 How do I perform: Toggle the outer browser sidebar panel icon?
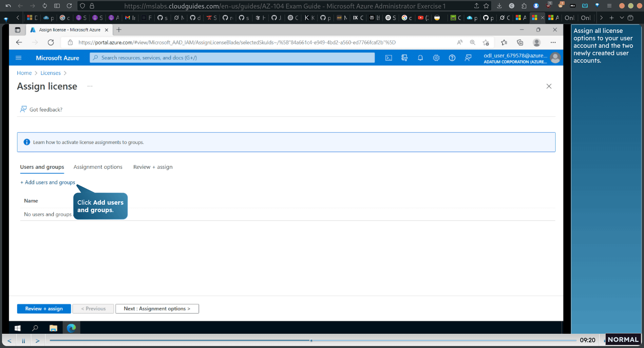pyautogui.click(x=57, y=6)
